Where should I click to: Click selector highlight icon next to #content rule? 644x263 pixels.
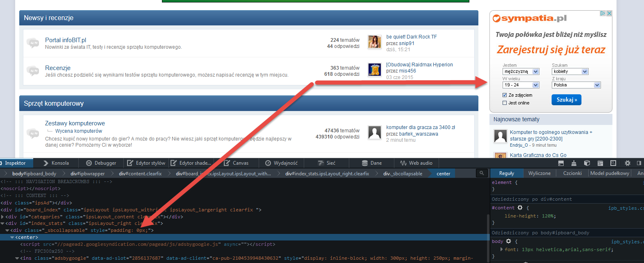520,208
